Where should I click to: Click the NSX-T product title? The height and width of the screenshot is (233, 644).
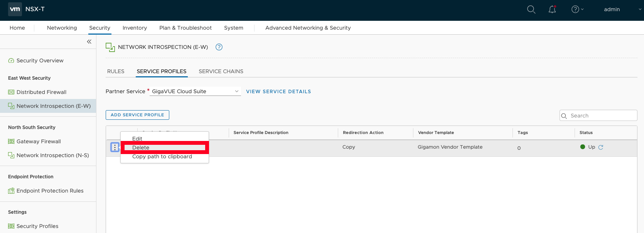[x=35, y=9]
